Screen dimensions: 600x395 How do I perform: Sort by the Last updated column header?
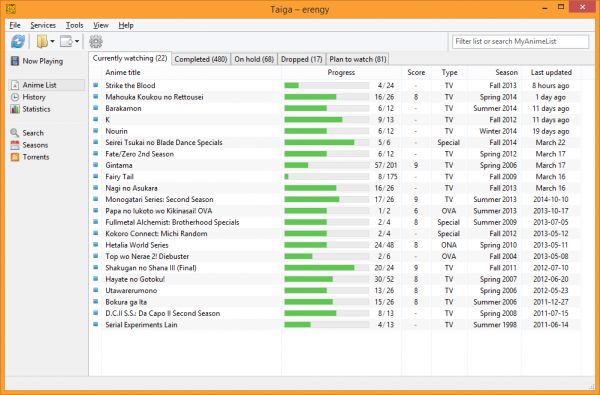click(x=551, y=72)
